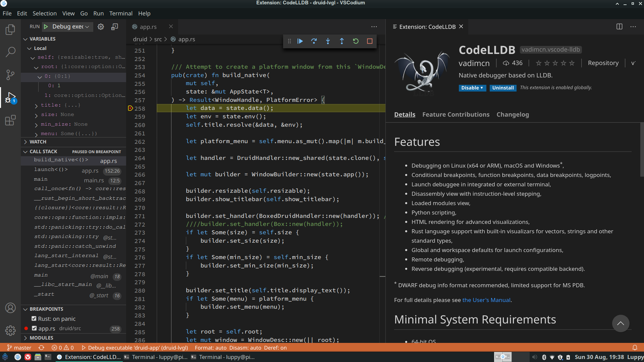Viewport: 644px width, 362px height.
Task: Click the scroll-to-top arrow button
Action: tap(620, 324)
